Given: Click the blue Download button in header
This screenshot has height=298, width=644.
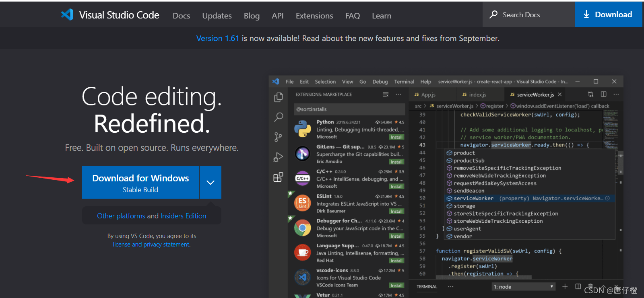Looking at the screenshot, I should click(x=608, y=14).
